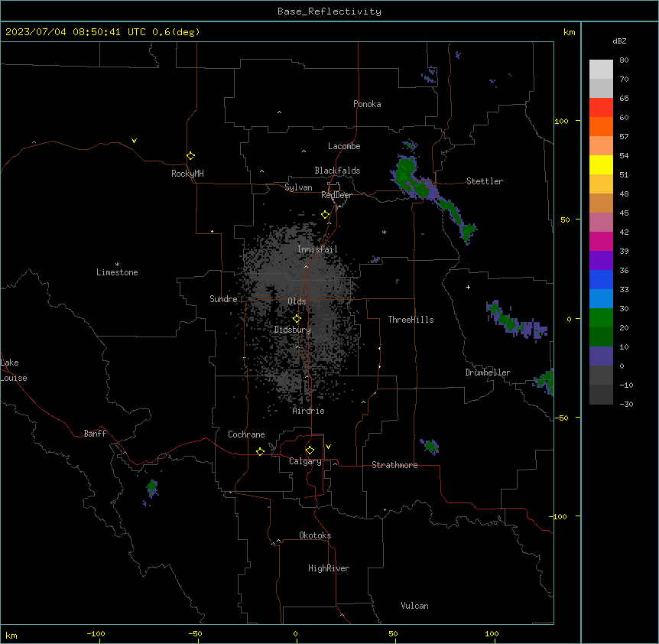Click the Vulcan label
Screen dimensions: 659x644
pyautogui.click(x=415, y=606)
